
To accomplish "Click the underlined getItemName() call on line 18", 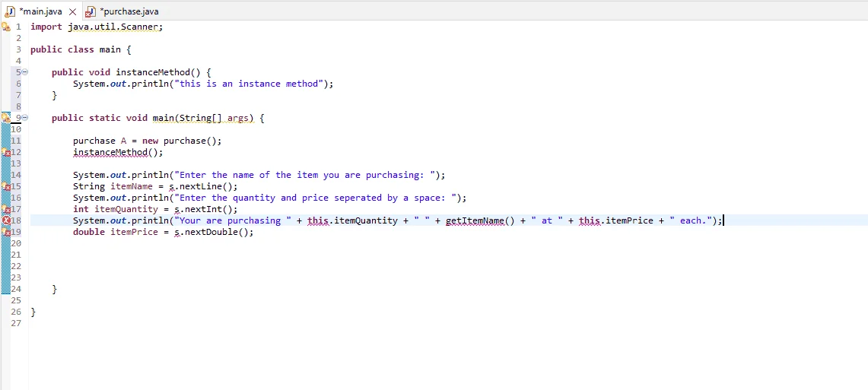I will coord(480,220).
